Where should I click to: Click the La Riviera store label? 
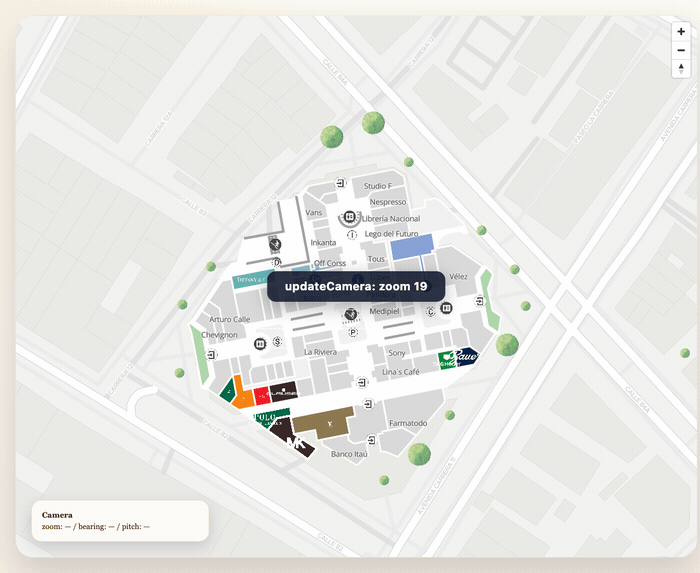(x=320, y=352)
